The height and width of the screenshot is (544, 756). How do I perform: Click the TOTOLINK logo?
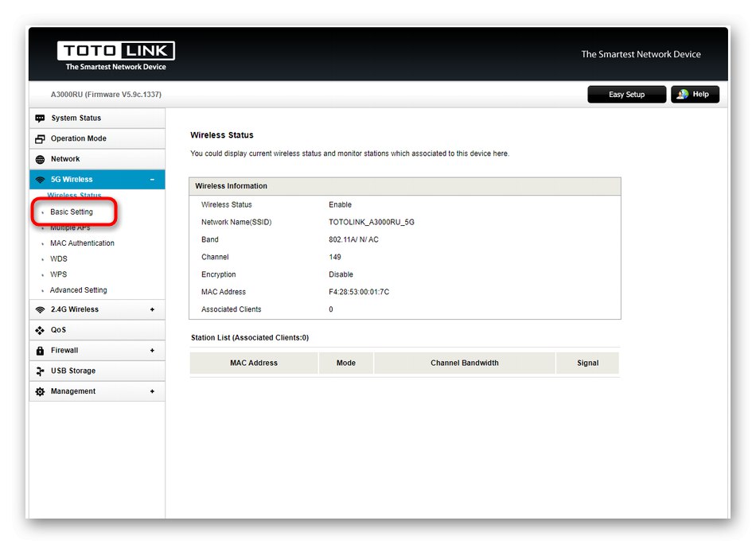click(115, 56)
